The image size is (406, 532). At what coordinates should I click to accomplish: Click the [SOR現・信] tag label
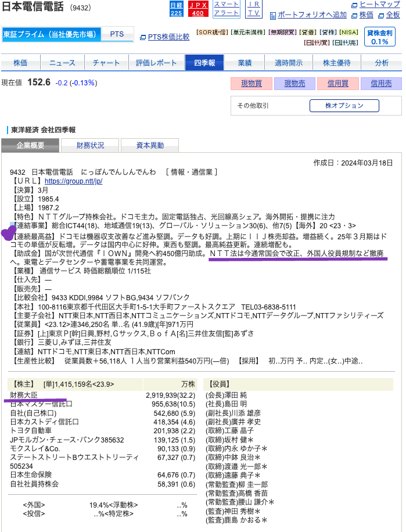pos(213,32)
